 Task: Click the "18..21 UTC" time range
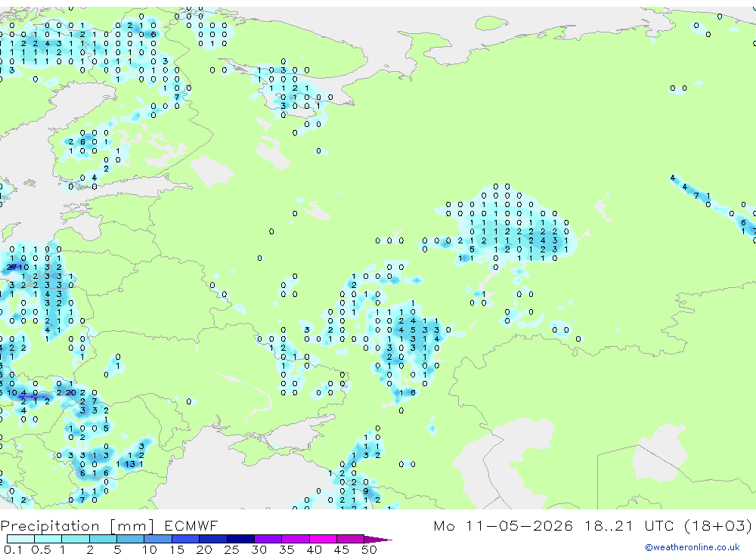tap(627, 525)
